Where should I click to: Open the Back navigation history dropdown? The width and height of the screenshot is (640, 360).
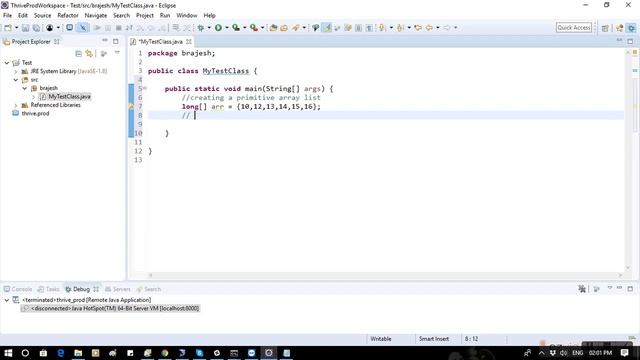tap(438, 28)
